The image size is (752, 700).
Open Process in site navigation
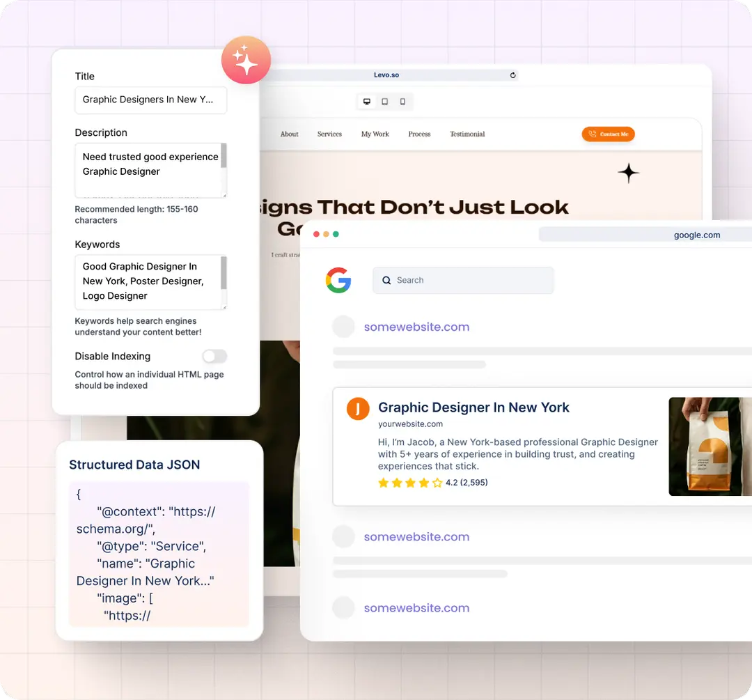419,134
